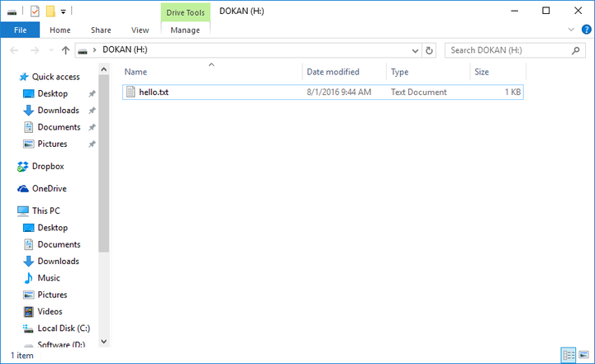Screen dimensions: 595x364
Task: Switch to the Home ribbon tab
Action: (60, 30)
